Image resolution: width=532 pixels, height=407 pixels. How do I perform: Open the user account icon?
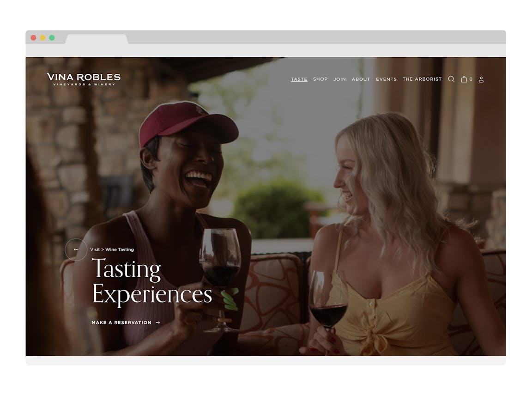click(481, 79)
